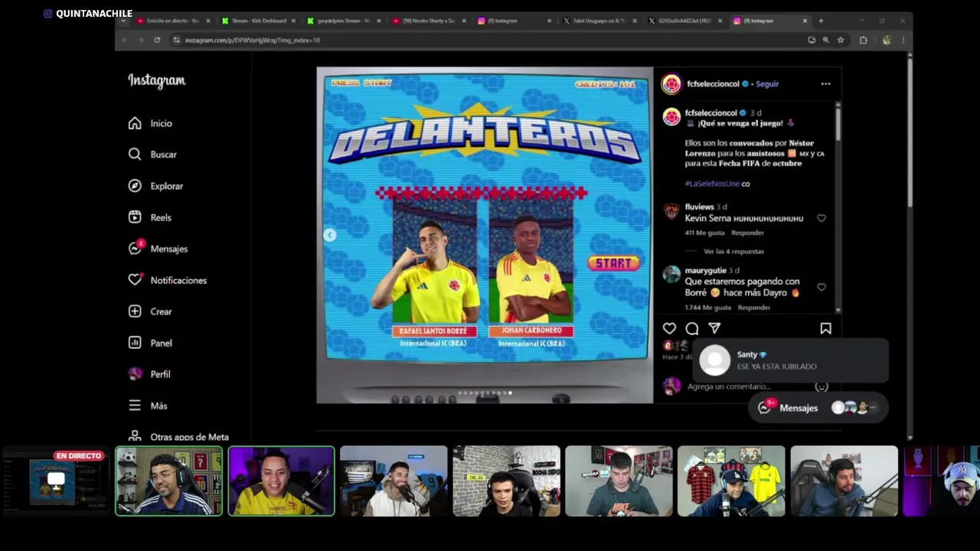
Task: Open the Instagram logo home link
Action: (x=157, y=81)
